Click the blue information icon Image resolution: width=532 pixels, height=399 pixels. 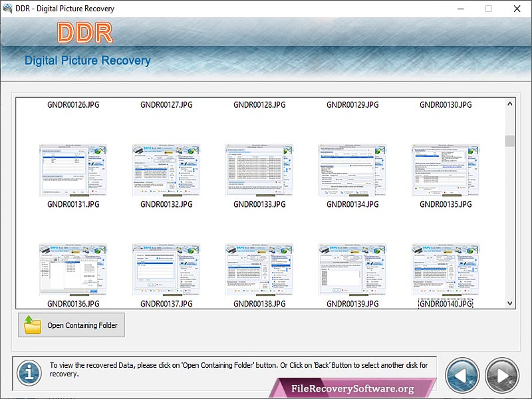29,372
